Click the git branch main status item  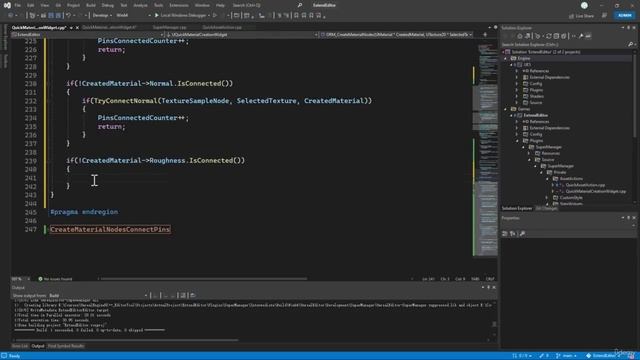coord(567,356)
